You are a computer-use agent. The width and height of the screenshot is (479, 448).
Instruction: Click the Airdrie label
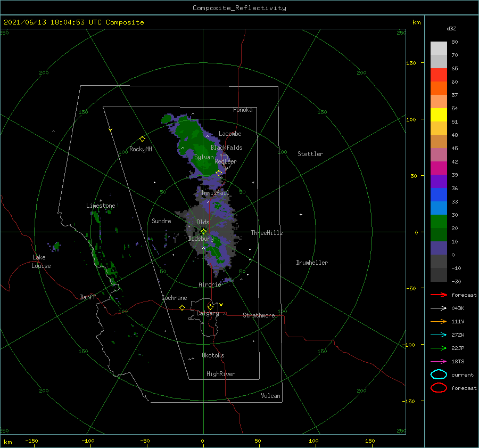coord(210,284)
